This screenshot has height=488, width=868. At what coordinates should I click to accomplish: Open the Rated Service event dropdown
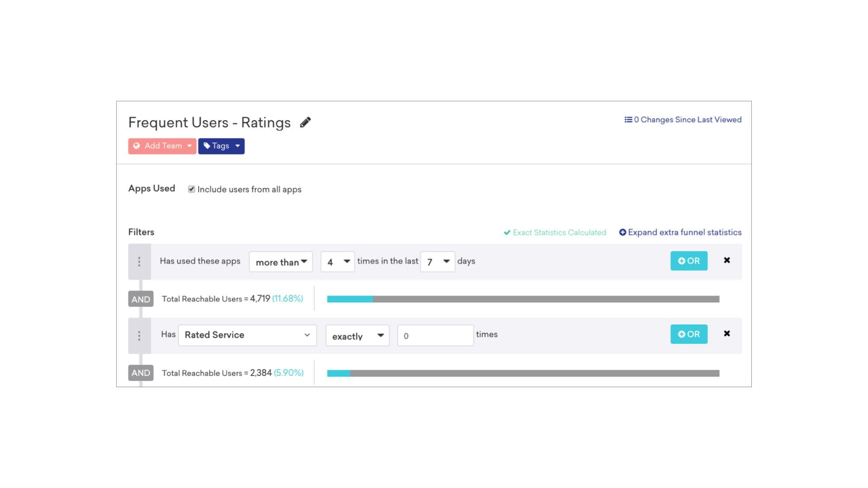(x=247, y=335)
